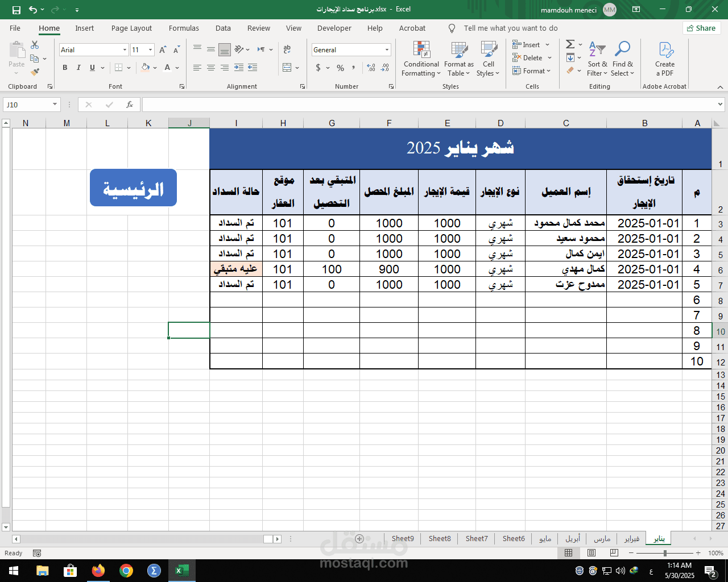
Task: Toggle Italic formatting
Action: (x=78, y=68)
